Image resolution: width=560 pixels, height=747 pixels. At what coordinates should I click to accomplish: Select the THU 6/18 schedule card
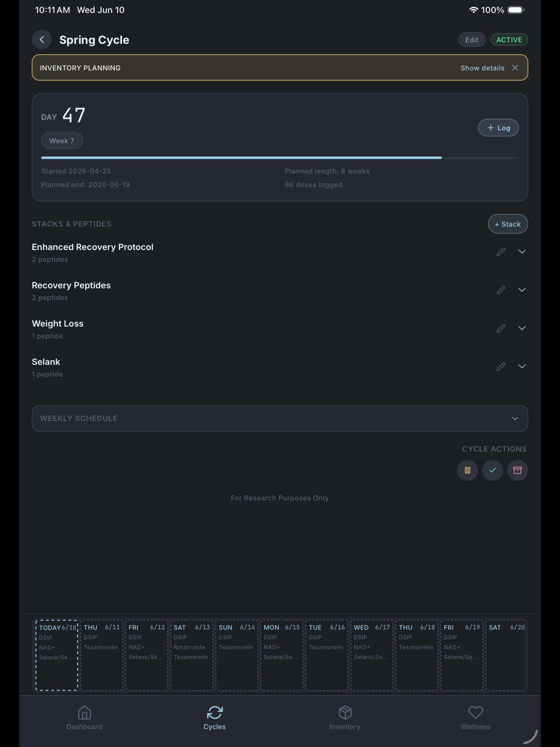pos(416,655)
